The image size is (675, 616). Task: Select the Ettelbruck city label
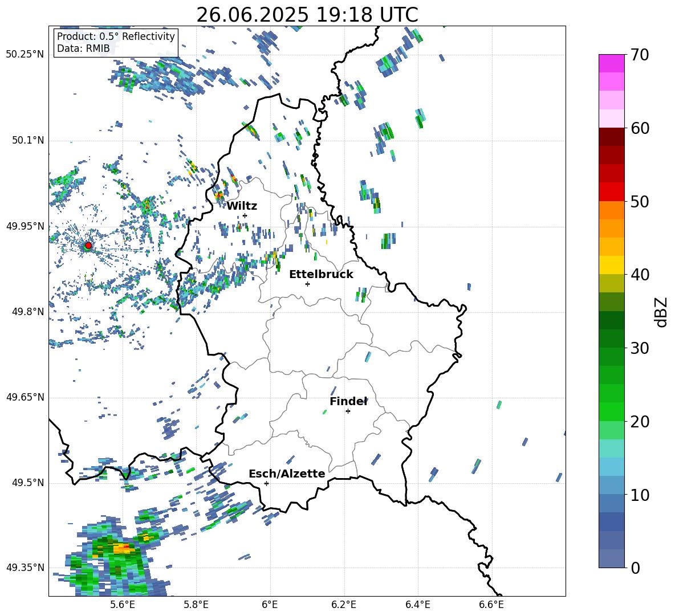coord(321,274)
